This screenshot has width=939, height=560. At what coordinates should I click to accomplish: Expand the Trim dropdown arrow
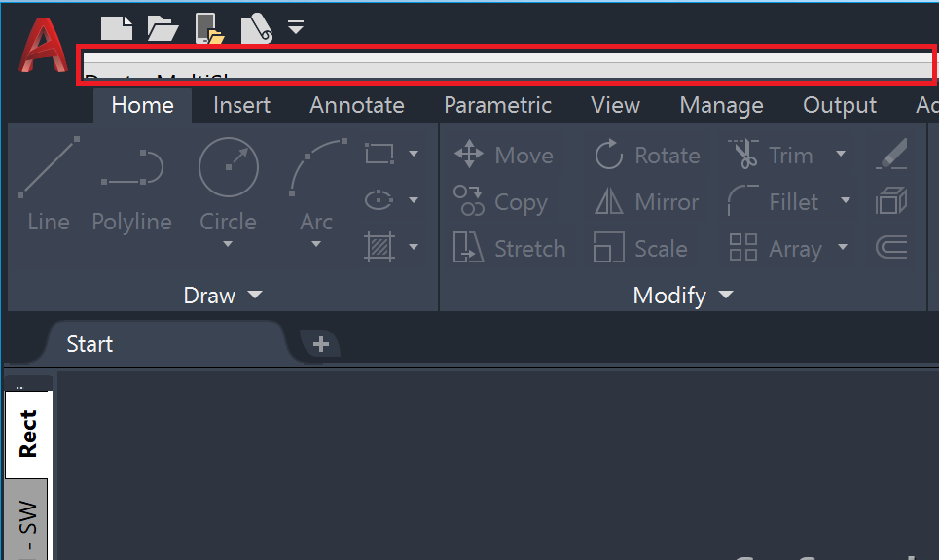841,154
